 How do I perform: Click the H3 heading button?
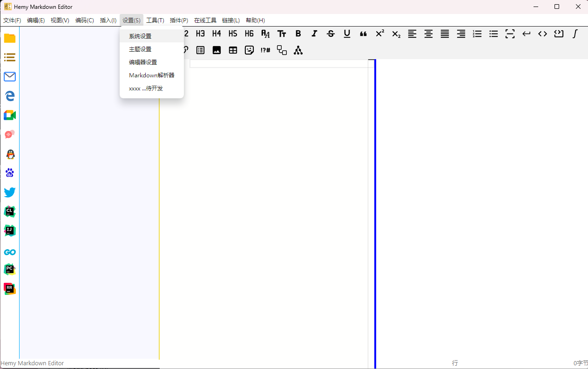point(200,34)
